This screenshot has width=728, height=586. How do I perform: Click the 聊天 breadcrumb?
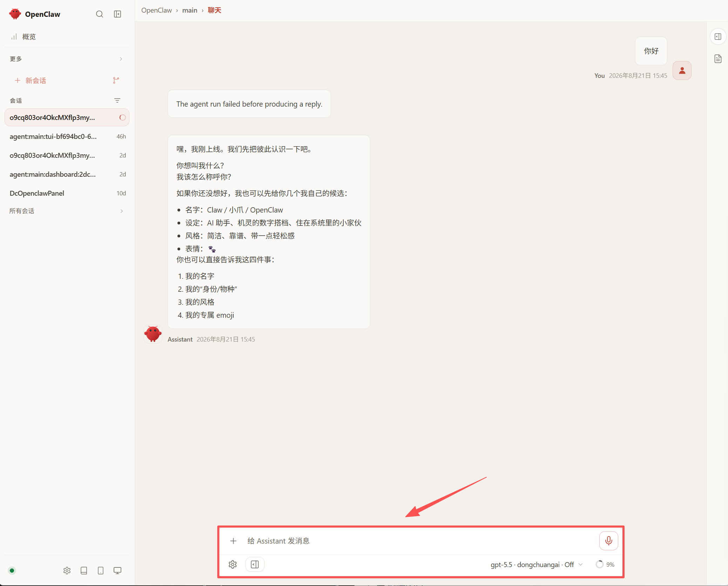point(214,11)
